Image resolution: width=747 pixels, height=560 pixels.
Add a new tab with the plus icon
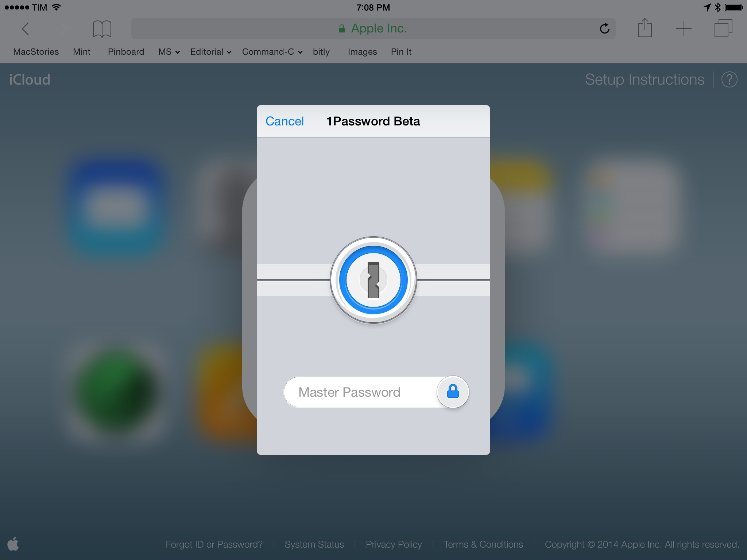pyautogui.click(x=684, y=28)
